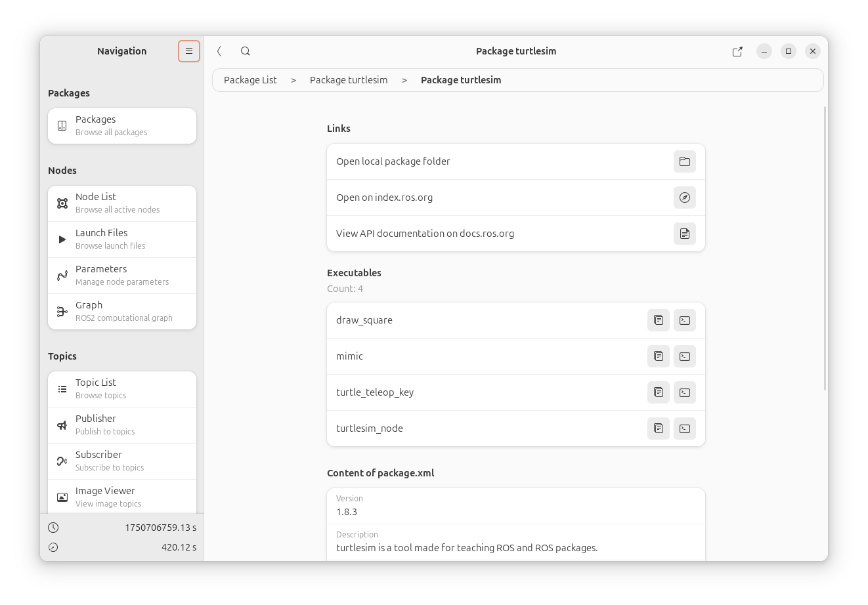Click document icon for API documentation
Screen dimensions: 868x605
pyautogui.click(x=685, y=234)
